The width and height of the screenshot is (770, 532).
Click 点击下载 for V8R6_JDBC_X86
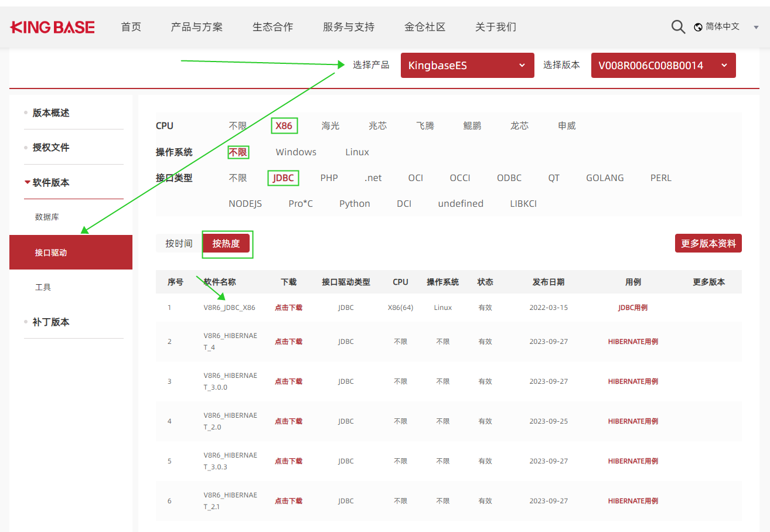(289, 308)
